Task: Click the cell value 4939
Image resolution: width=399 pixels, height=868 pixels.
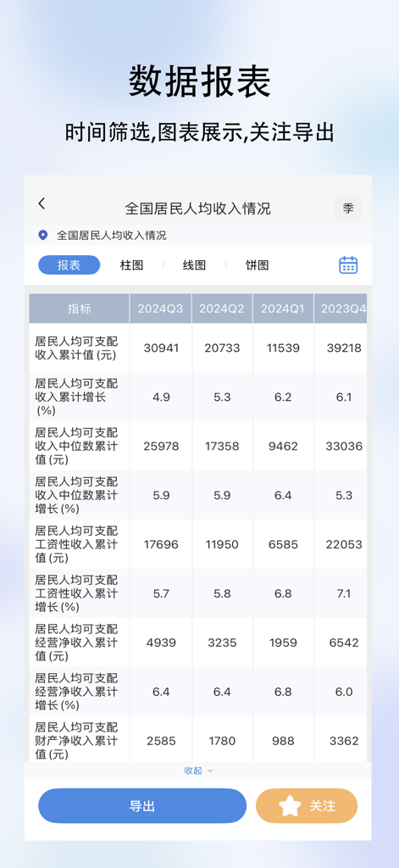Action: pyautogui.click(x=161, y=643)
